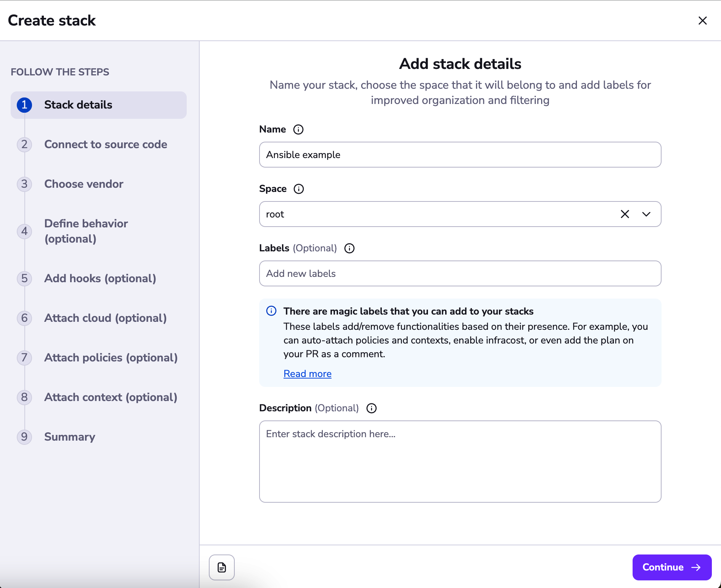The width and height of the screenshot is (721, 588).
Task: Click the info icon in the magic labels banner
Action: (x=271, y=311)
